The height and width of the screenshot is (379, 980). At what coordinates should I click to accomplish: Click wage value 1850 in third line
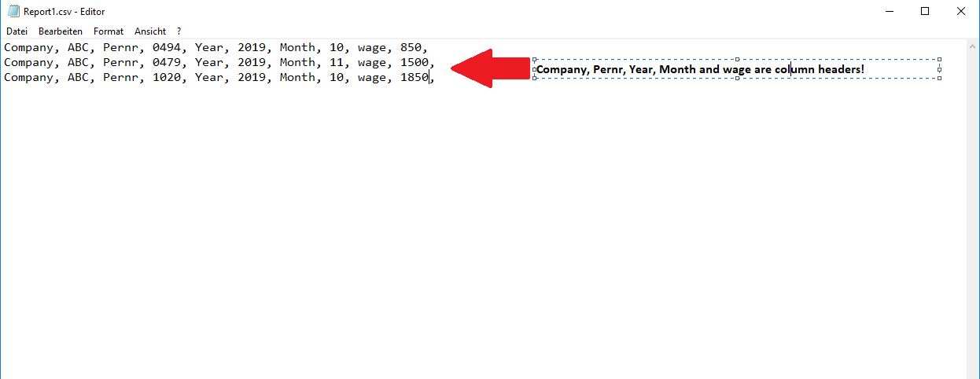coord(414,77)
